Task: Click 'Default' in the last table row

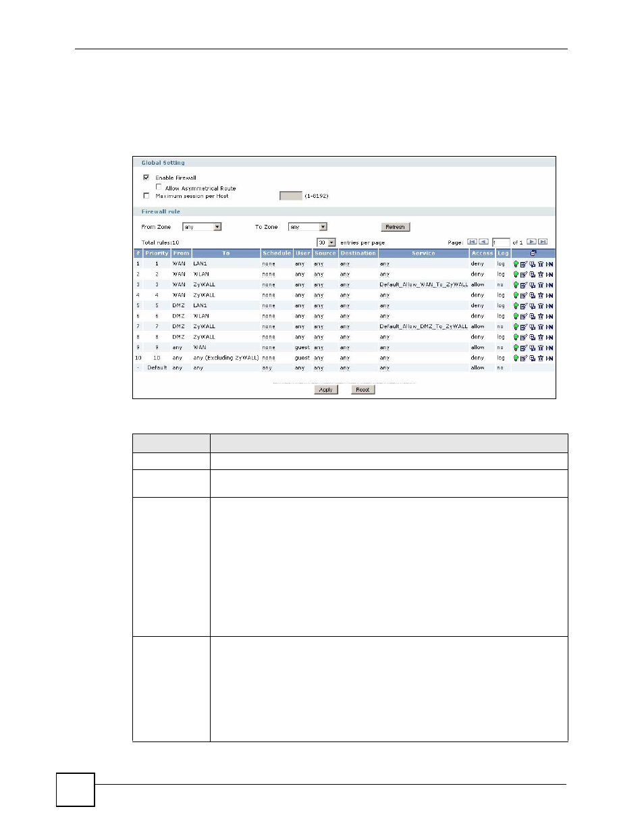Action: pyautogui.click(x=157, y=367)
